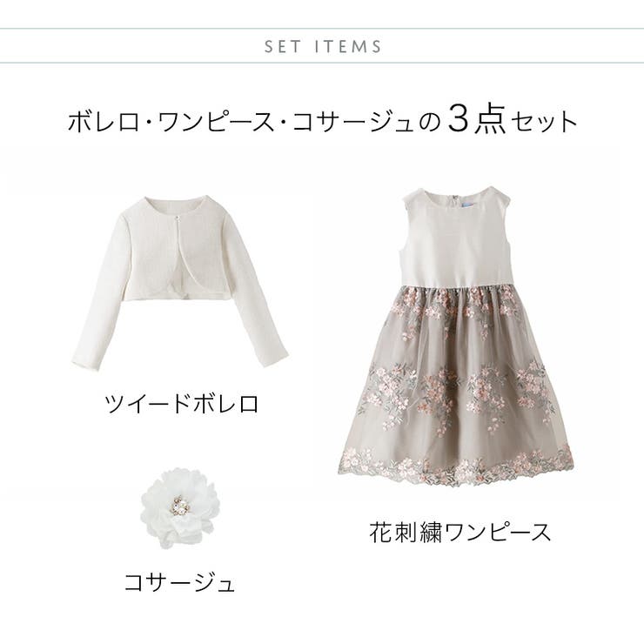Screen dimensions: 644x644
Task: Click the embroidered scalloped hem of dress
Action: 456,468
